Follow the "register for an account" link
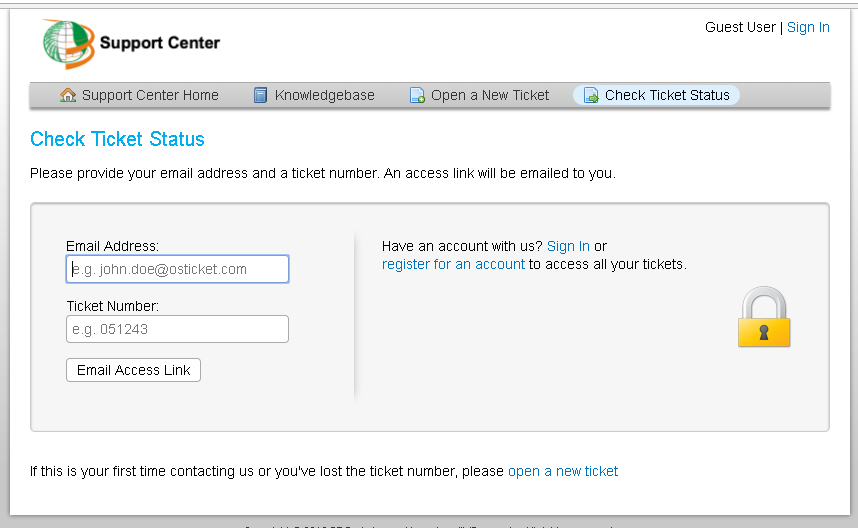The height and width of the screenshot is (528, 858). click(453, 265)
